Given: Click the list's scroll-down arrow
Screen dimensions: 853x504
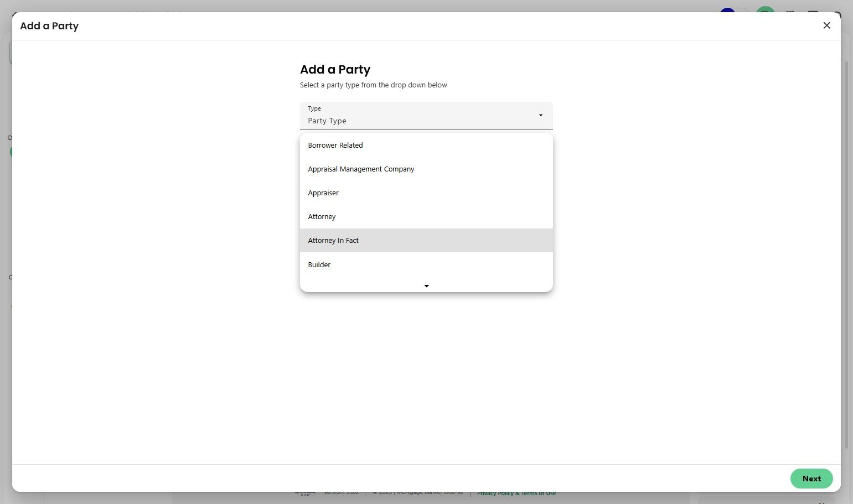Looking at the screenshot, I should click(x=426, y=286).
